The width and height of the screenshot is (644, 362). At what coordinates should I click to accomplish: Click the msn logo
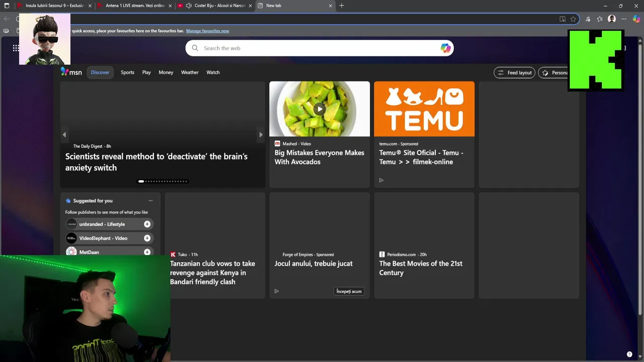point(71,72)
